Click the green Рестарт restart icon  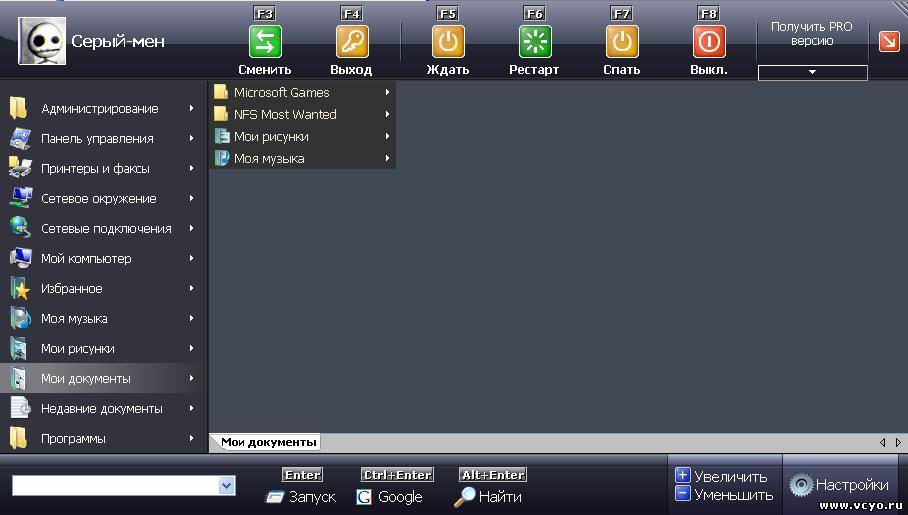pos(535,42)
